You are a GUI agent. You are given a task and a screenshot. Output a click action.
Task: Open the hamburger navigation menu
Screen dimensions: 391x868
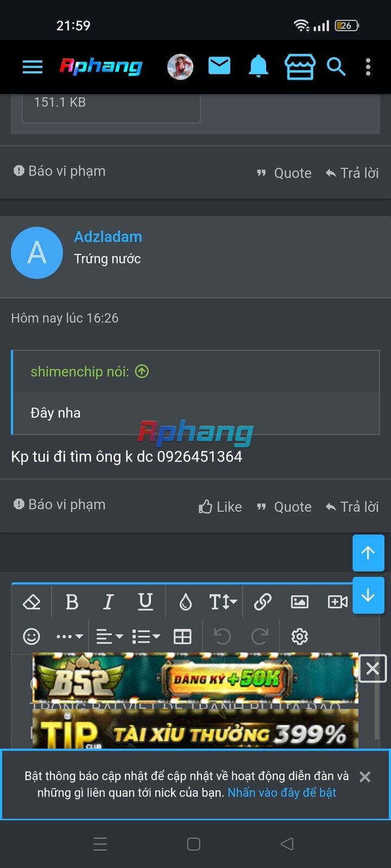33,67
